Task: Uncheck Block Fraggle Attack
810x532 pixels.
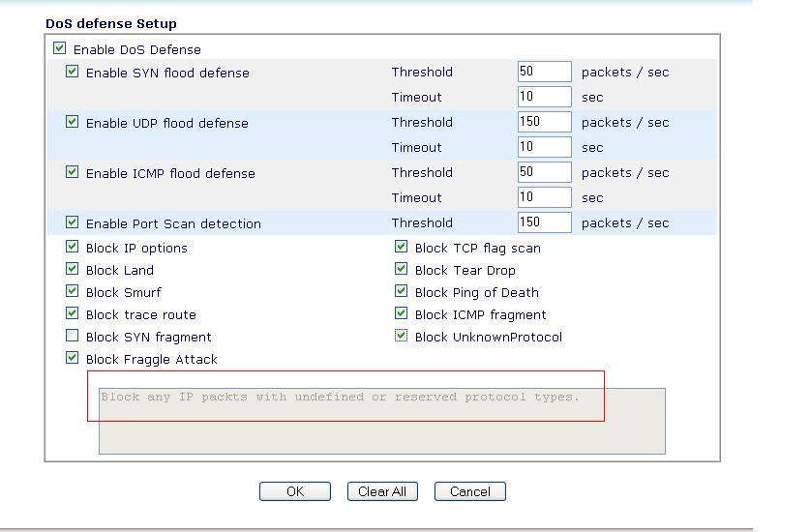Action: 73,358
